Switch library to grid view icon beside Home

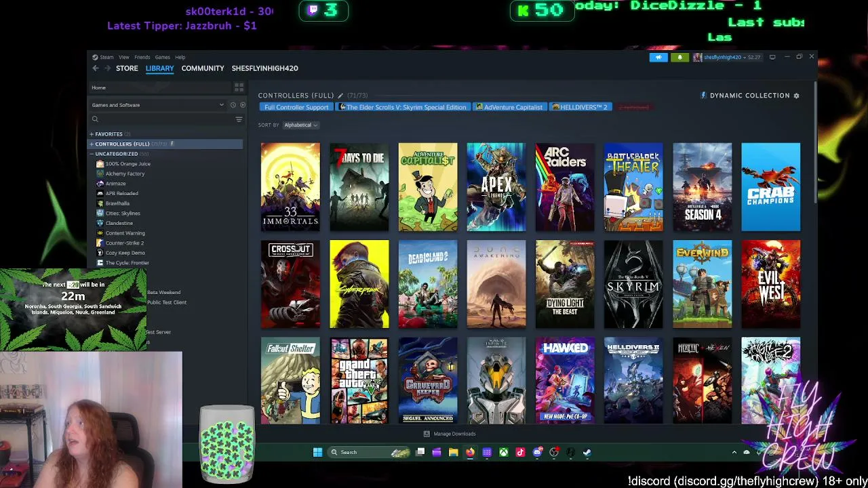click(239, 87)
